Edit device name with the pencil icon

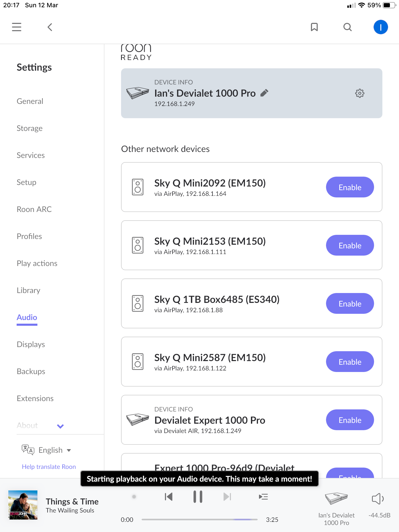point(264,93)
